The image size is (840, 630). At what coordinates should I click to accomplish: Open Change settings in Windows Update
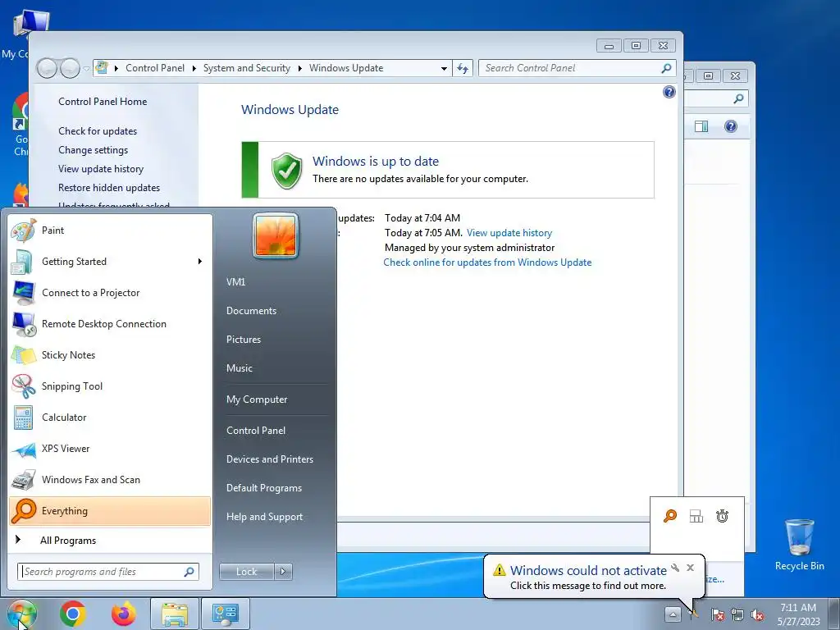click(94, 150)
